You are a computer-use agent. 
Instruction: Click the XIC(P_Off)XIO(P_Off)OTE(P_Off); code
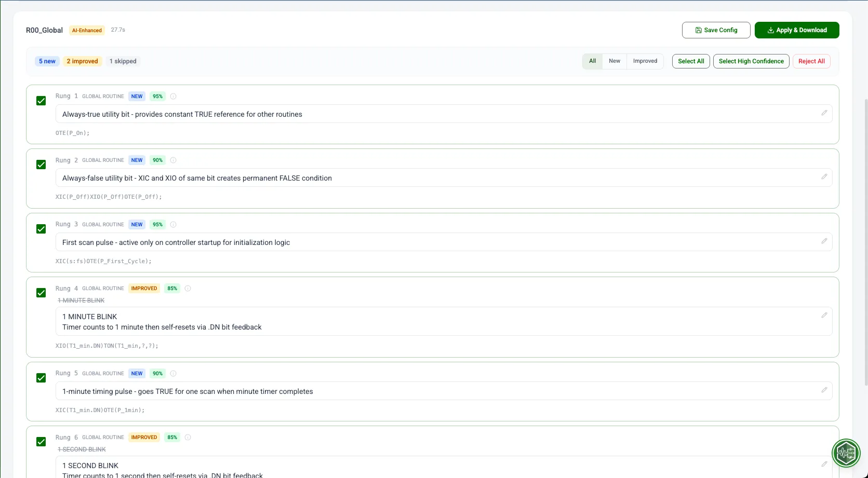point(109,197)
